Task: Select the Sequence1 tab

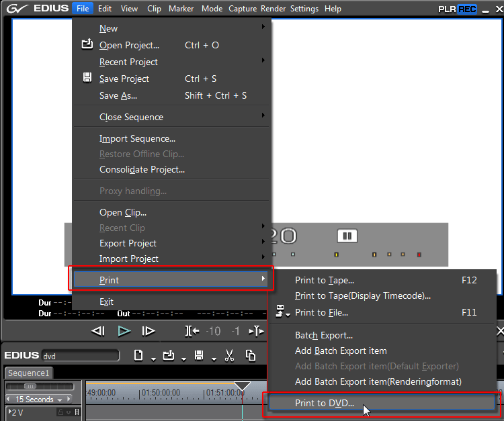Action: [29, 373]
